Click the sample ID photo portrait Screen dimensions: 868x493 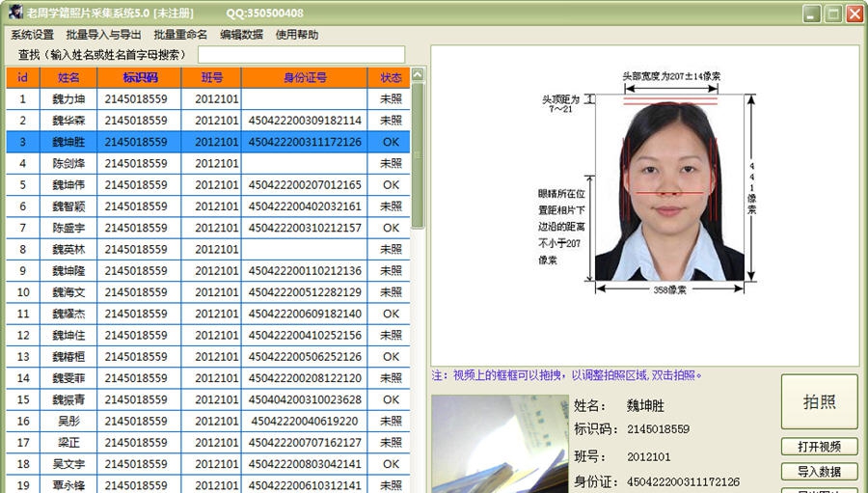(x=669, y=188)
